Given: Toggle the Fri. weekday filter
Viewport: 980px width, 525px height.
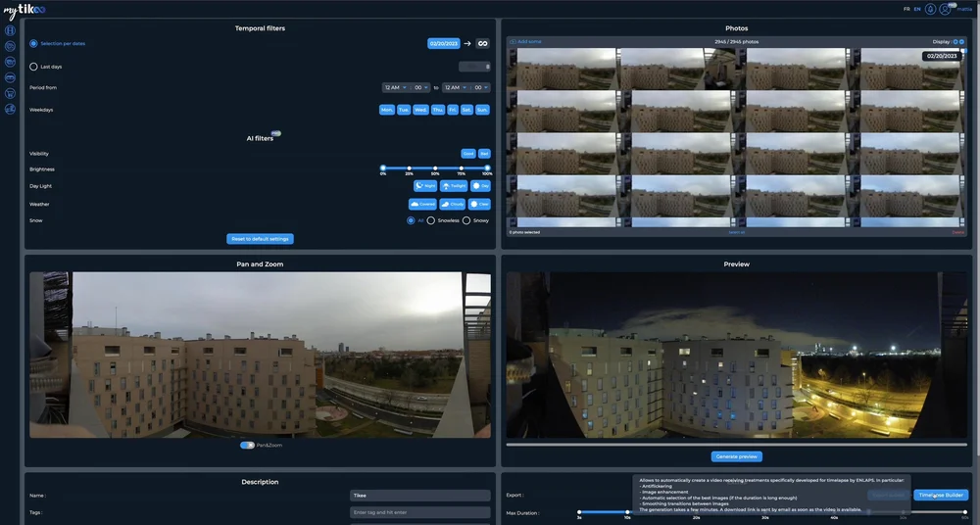Looking at the screenshot, I should pyautogui.click(x=453, y=110).
